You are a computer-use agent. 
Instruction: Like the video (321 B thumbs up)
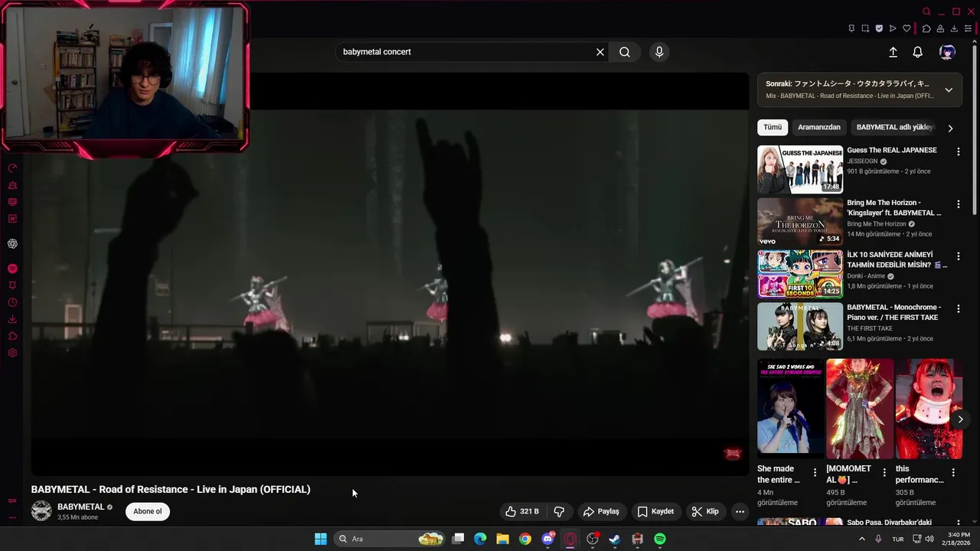(x=521, y=511)
